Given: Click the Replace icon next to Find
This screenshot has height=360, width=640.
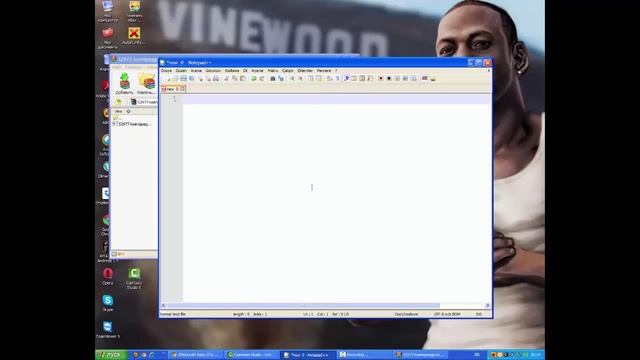Looking at the screenshot, I should point(281,78).
